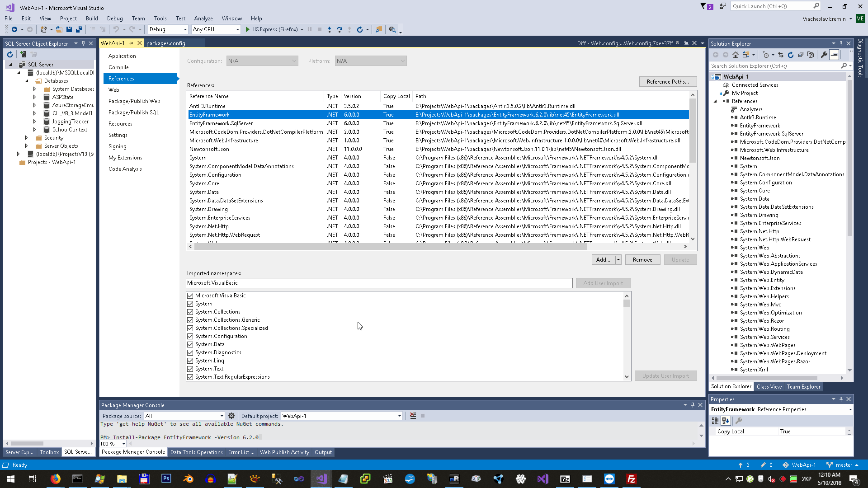
Task: Refresh SQL Server Object Explorer
Action: (x=10, y=54)
